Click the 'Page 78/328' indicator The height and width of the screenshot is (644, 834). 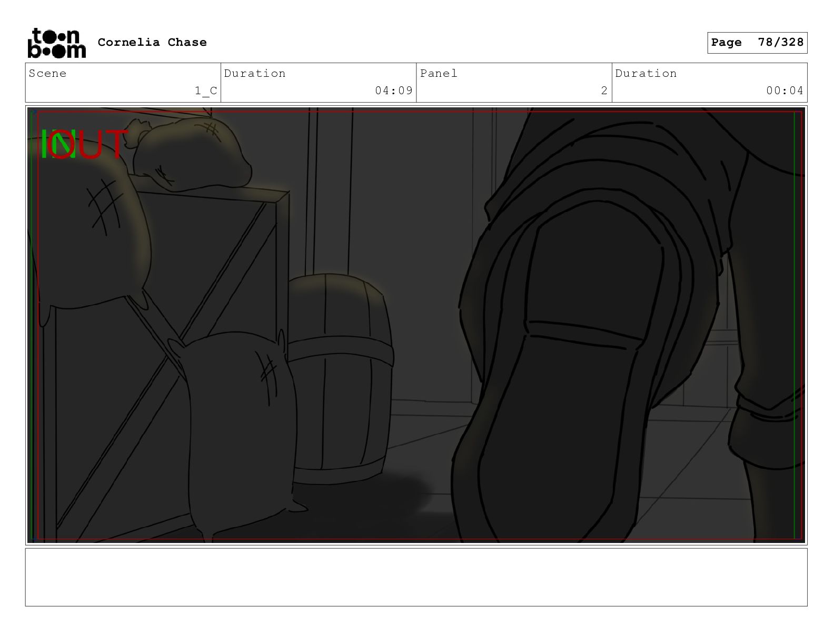757,43
